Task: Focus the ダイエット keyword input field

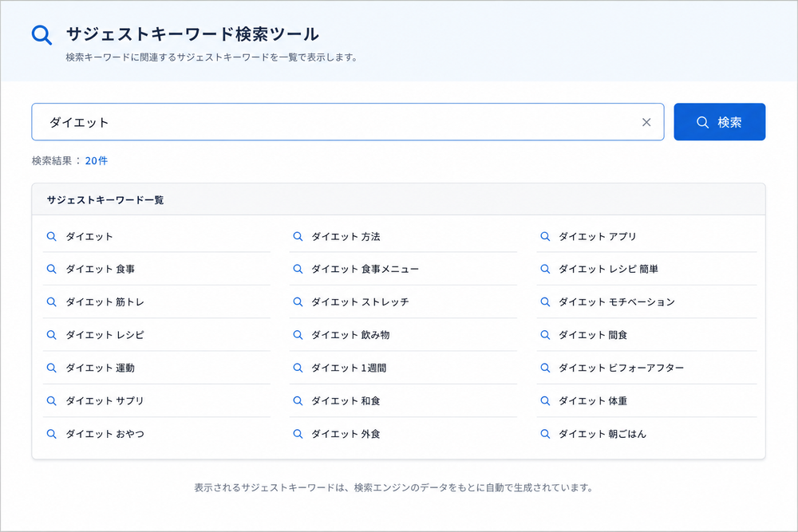Action: point(348,122)
